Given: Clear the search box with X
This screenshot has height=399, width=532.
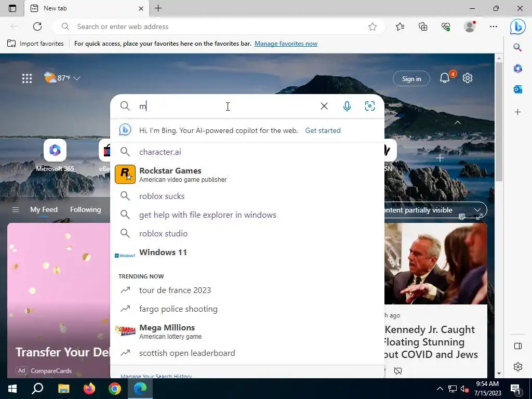Looking at the screenshot, I should 324,106.
